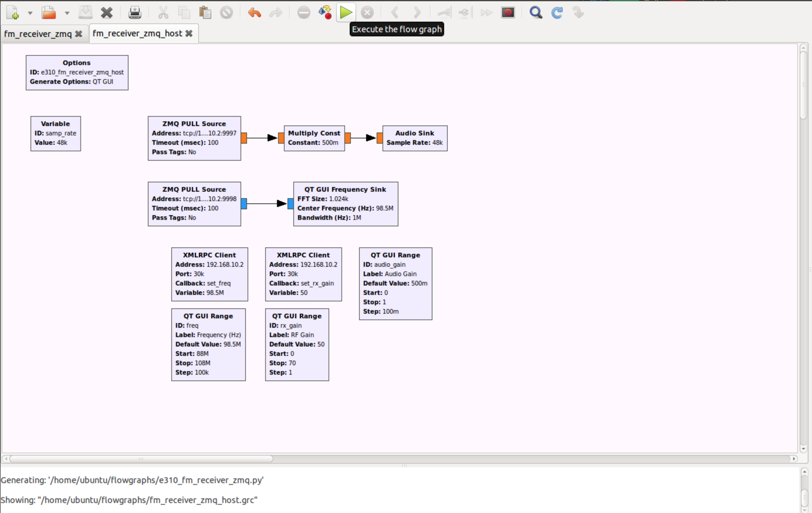Print the flow graph
Screen dimensions: 812x513
click(135, 12)
